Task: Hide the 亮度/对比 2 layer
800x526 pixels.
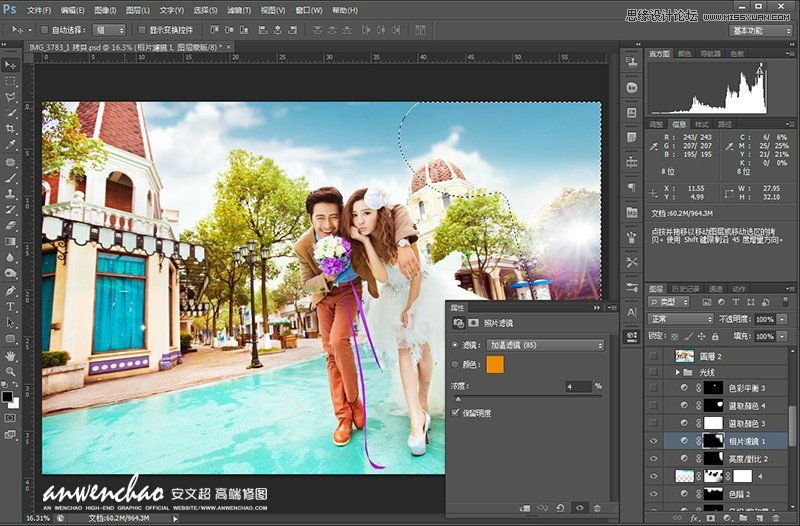Action: tap(654, 459)
